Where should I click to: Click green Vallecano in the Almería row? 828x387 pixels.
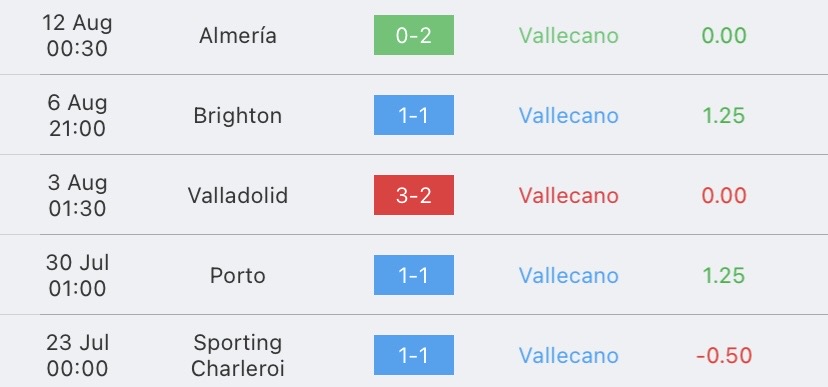coord(568,35)
